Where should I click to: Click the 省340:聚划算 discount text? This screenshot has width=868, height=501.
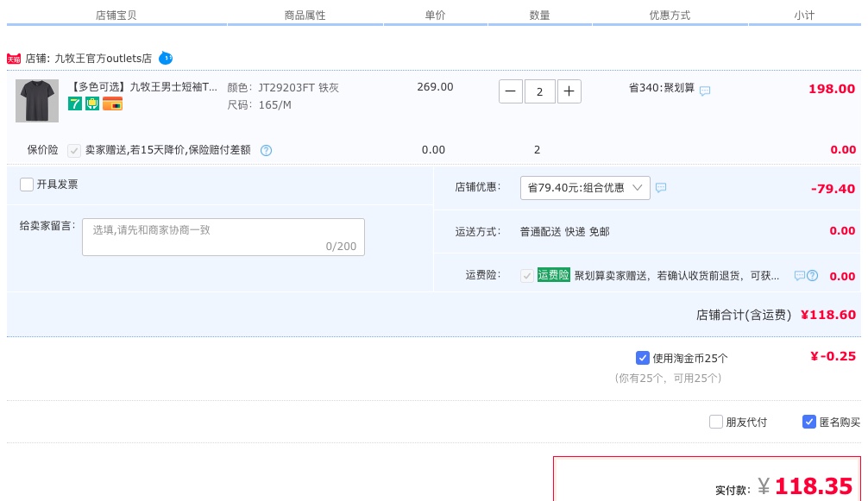click(x=662, y=87)
